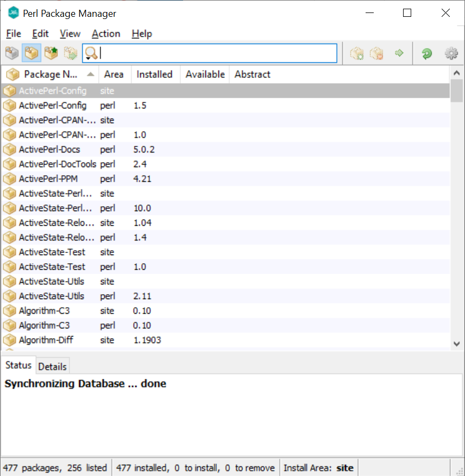Click '477 packages, 256 listed' status text
The height and width of the screenshot is (476, 465).
coord(55,468)
